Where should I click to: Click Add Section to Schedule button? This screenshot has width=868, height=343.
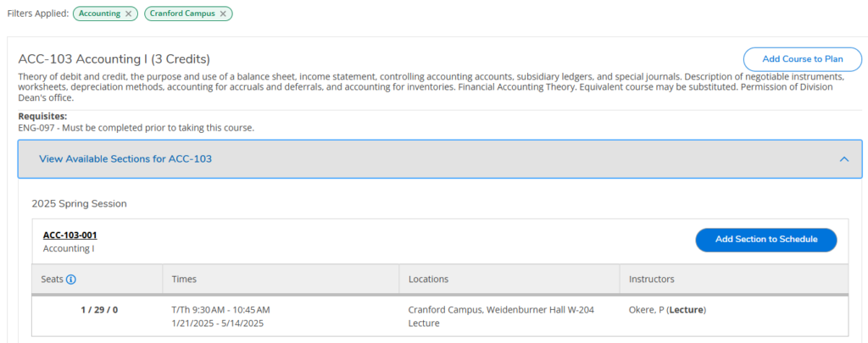pos(765,240)
